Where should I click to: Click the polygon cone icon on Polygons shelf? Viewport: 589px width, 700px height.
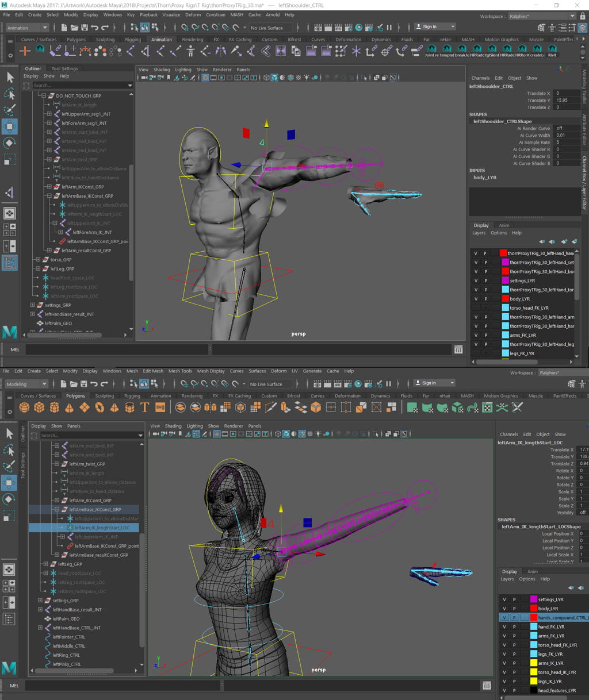69,407
